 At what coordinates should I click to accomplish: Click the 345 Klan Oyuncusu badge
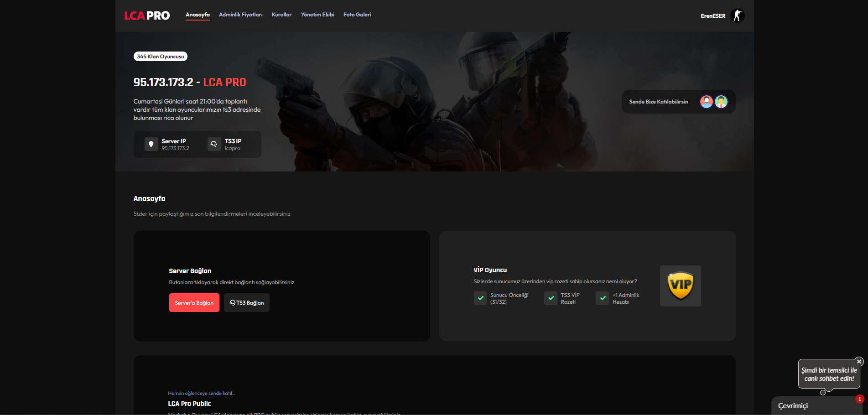pyautogui.click(x=161, y=57)
